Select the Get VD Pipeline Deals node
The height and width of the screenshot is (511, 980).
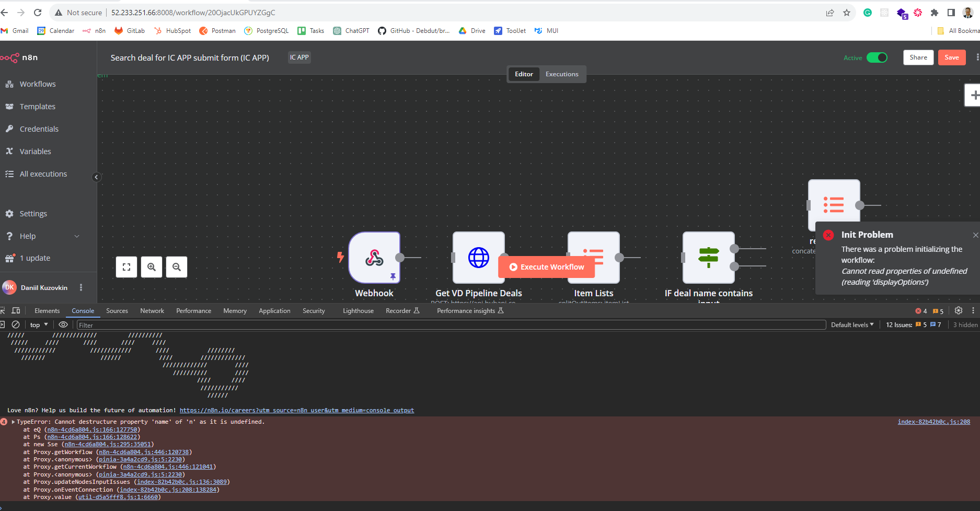[478, 258]
